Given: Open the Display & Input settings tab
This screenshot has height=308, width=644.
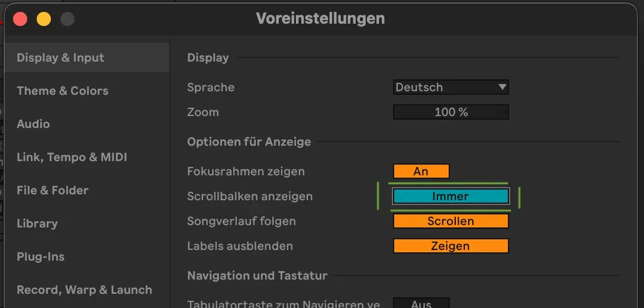Looking at the screenshot, I should [60, 58].
